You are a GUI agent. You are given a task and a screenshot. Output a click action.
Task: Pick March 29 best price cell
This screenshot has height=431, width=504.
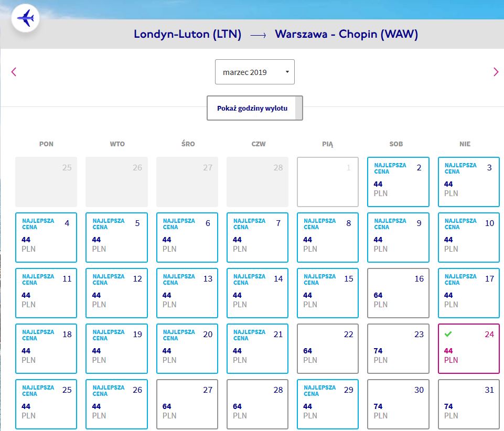coord(328,404)
